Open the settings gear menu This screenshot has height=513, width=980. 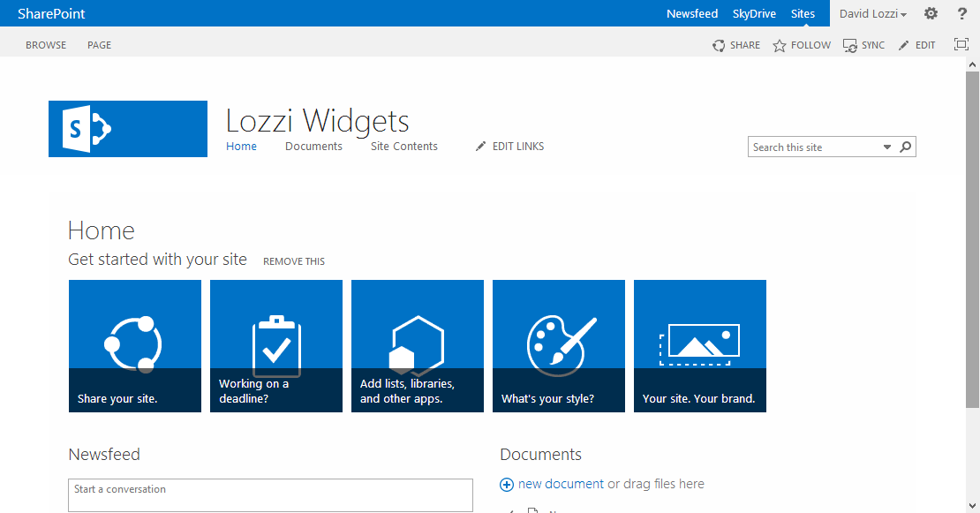(x=931, y=13)
